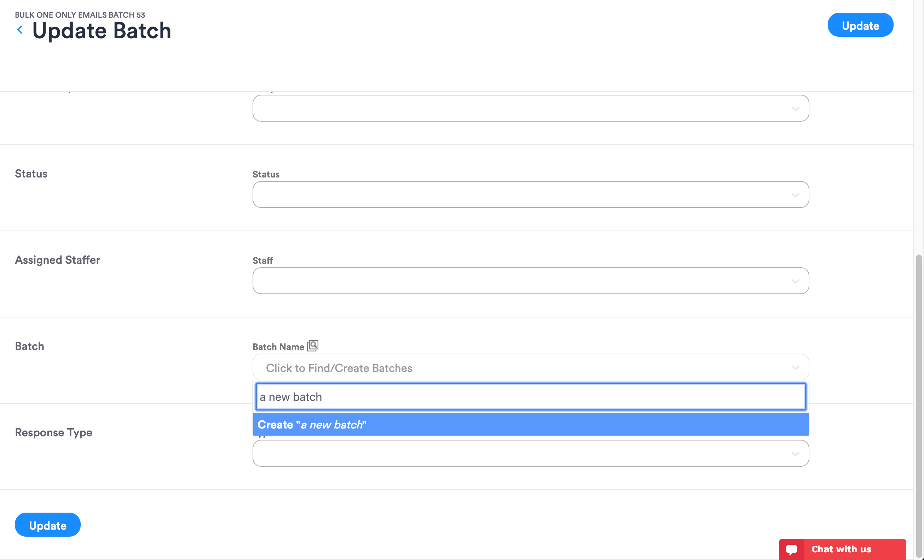Click the Response Type dropdown chevron
The image size is (924, 560).
796,453
